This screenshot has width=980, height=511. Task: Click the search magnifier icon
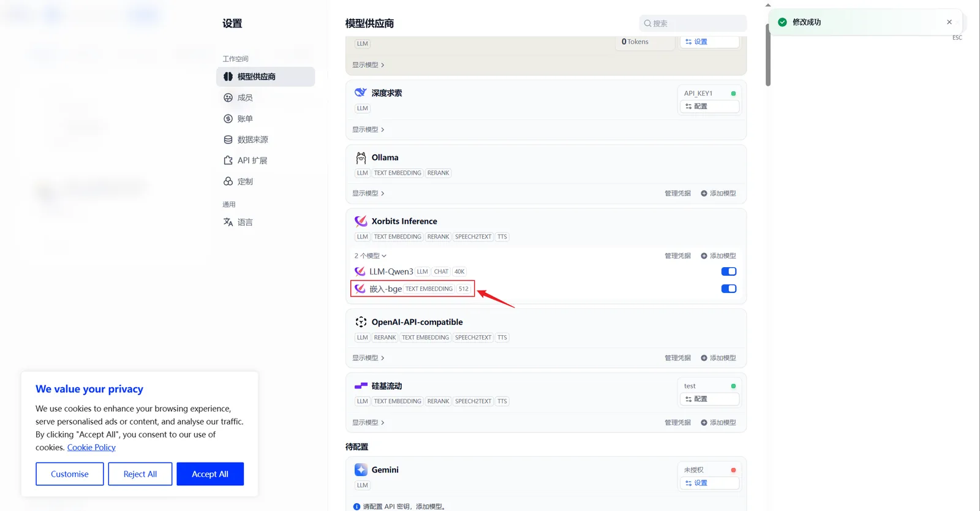[x=647, y=23]
